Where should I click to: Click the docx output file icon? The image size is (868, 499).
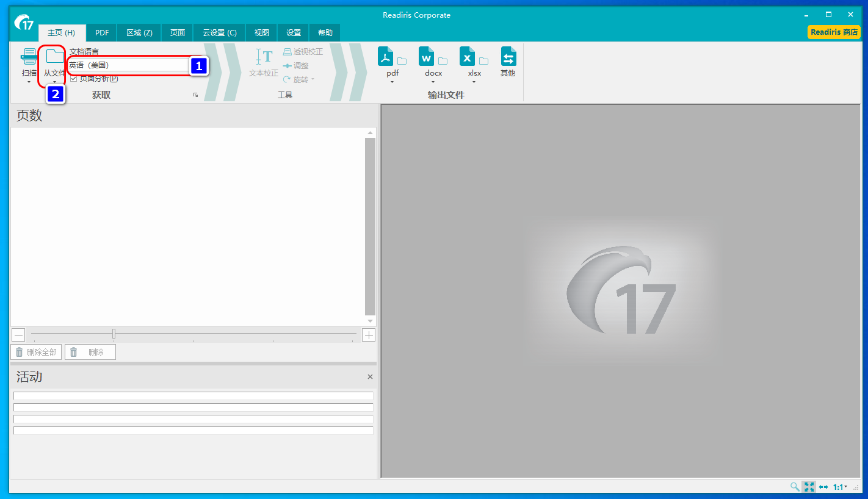(426, 57)
